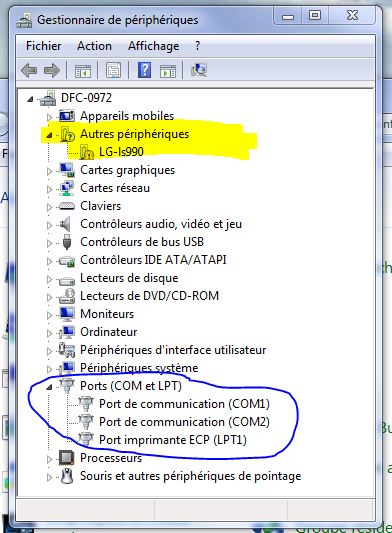This screenshot has width=392, height=533.
Task: Click the Appareils mobiles device icon
Action: [x=67, y=116]
